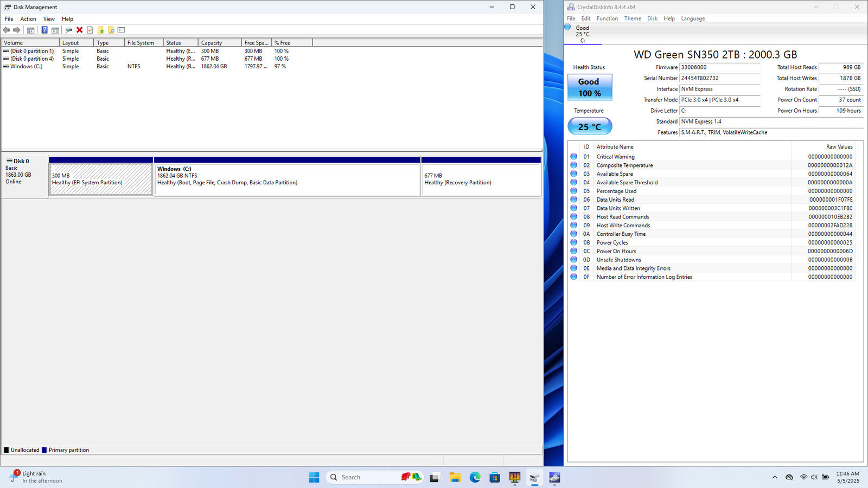Select the C: drive tab showing Good 25 °C
Screen dimensions: 868x488
(583, 34)
